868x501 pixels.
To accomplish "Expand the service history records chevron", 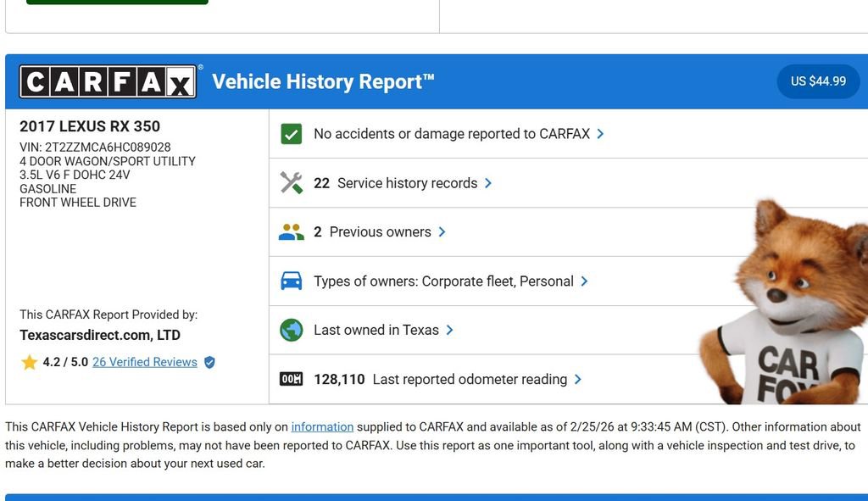I will (x=488, y=183).
